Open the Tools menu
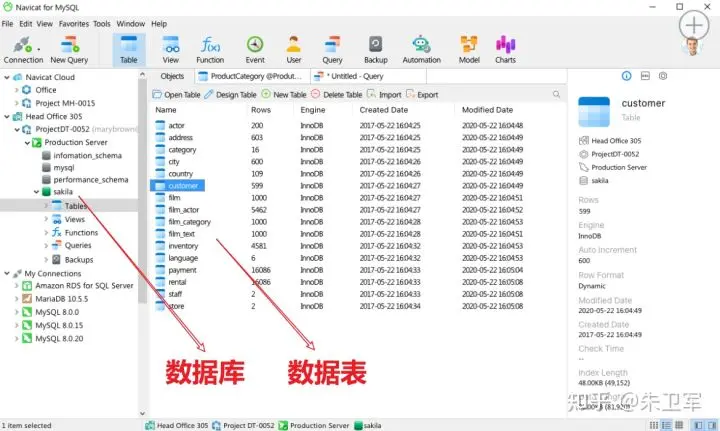The width and height of the screenshot is (720, 431). [x=101, y=24]
